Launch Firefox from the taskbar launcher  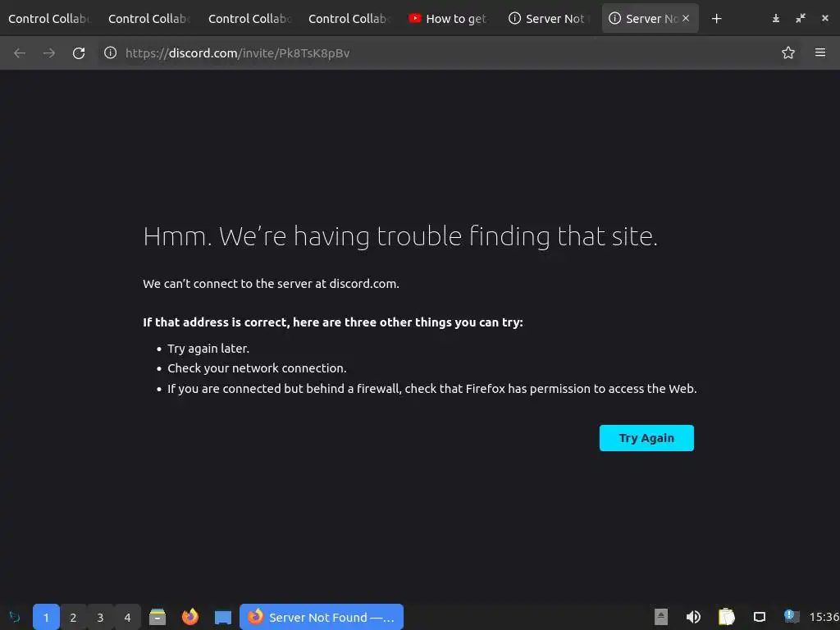point(190,617)
